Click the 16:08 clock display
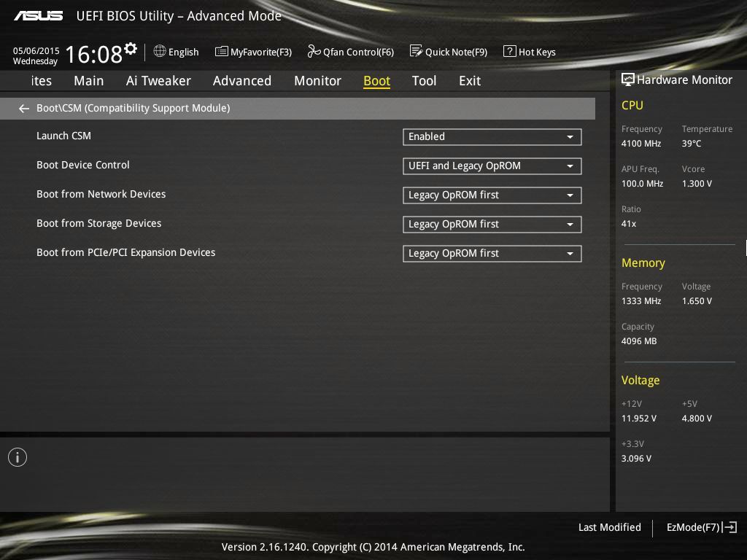Viewport: 747px width, 560px height. (x=94, y=54)
